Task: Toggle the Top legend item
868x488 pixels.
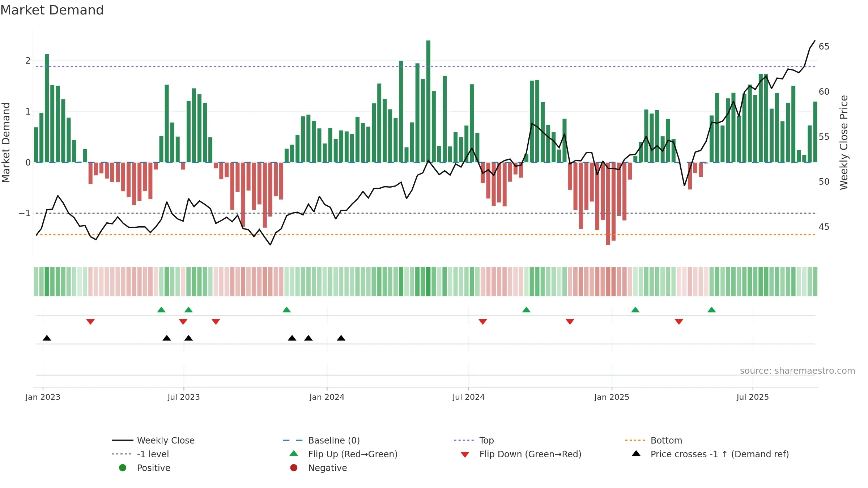Action: click(x=474, y=440)
